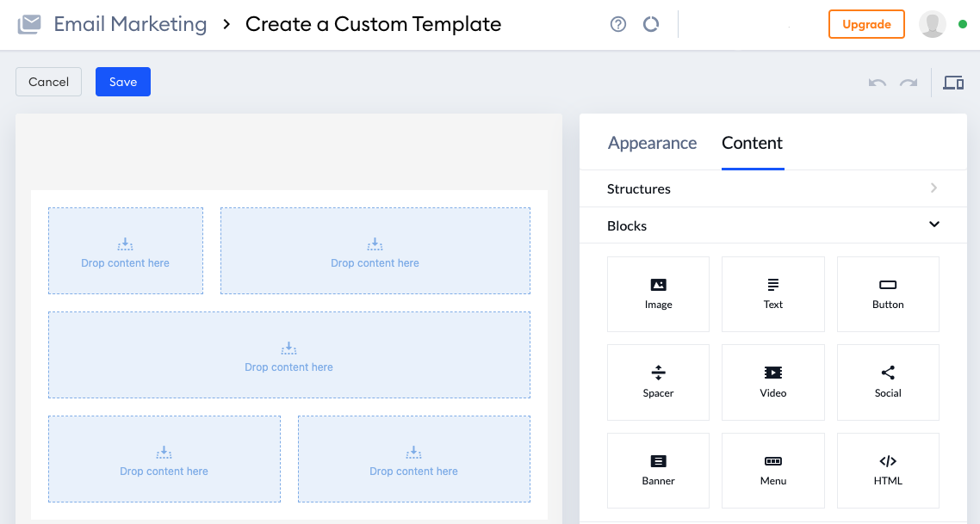Click bottom-left drop content area
980x524 pixels.
(x=164, y=459)
